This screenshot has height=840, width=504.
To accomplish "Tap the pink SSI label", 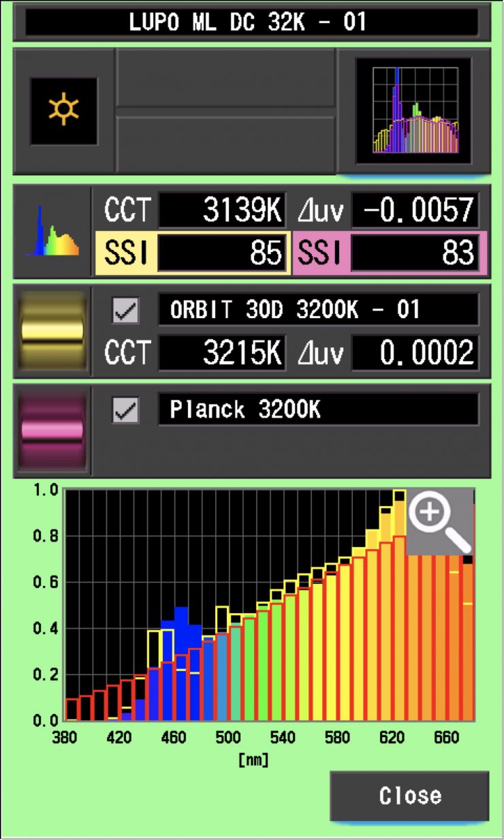I will [321, 253].
